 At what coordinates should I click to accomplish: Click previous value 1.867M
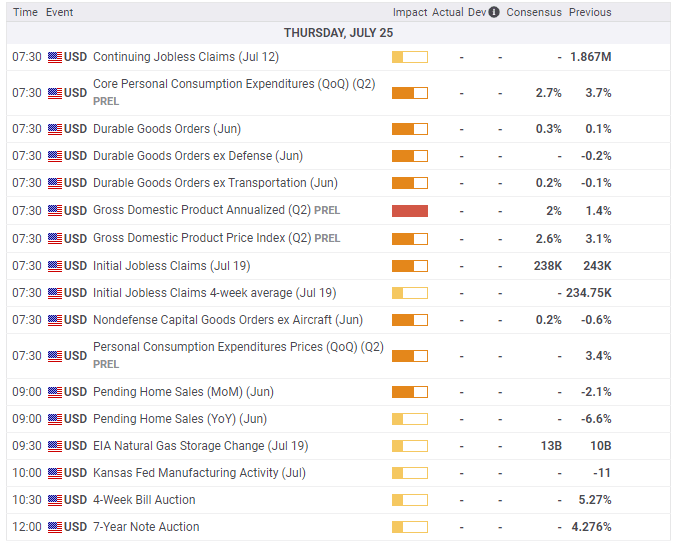coord(591,57)
